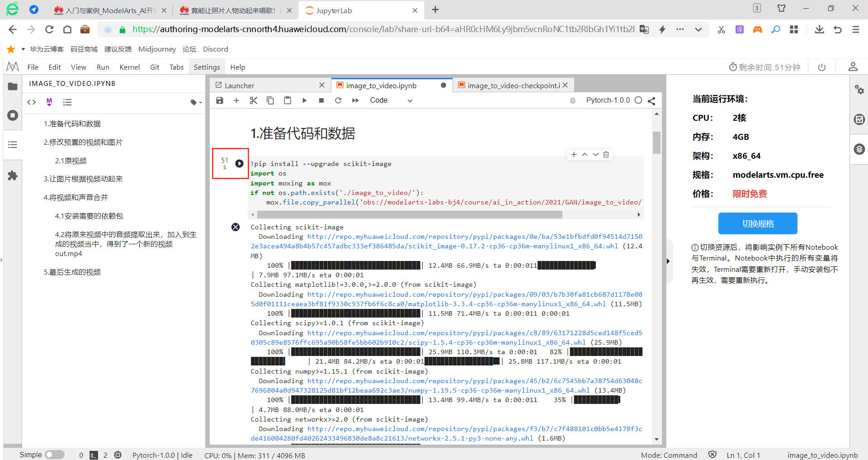This screenshot has width=868, height=460.
Task: Open the matplotlib download URL link
Action: click(447, 299)
